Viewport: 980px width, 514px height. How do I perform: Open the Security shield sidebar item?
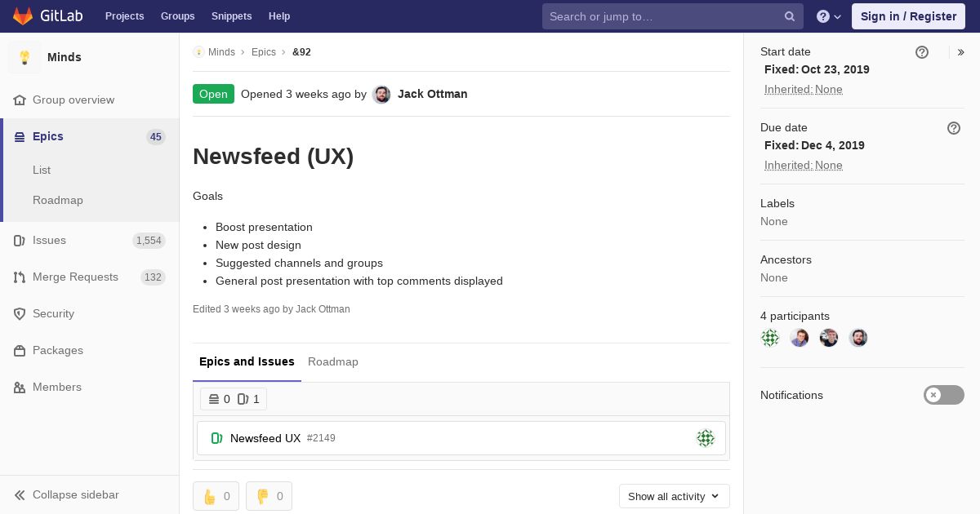point(53,313)
